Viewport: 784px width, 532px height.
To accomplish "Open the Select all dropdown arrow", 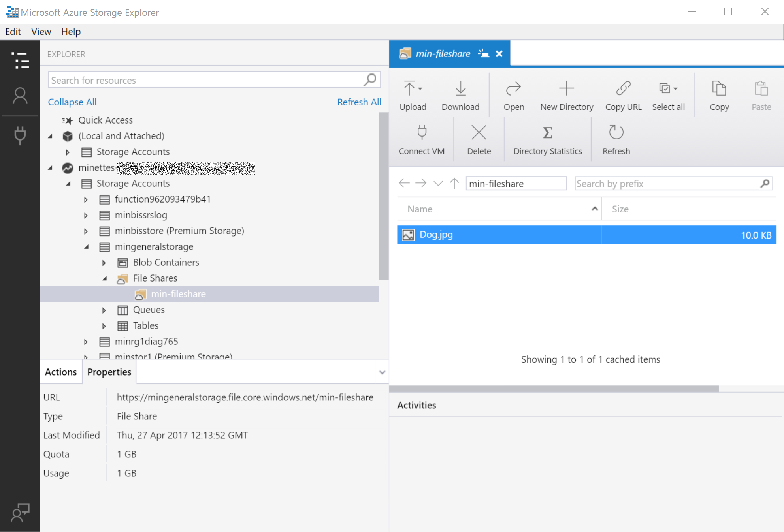I will click(x=675, y=89).
